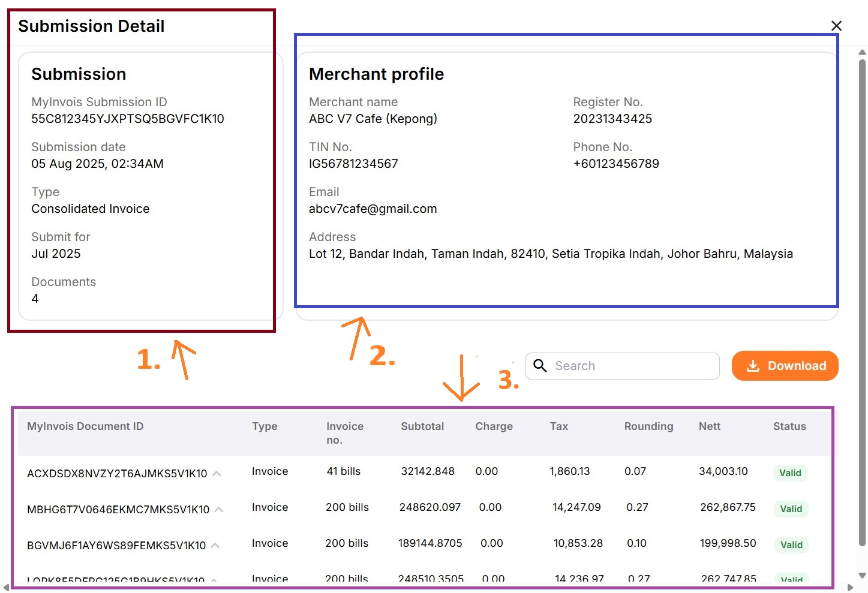Click the scroll up arrow on vertical scrollbar

862,53
